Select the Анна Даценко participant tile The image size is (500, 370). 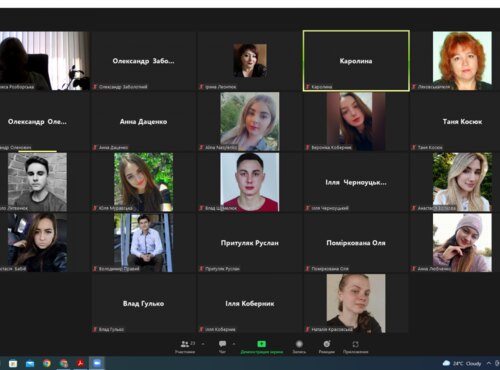143,121
